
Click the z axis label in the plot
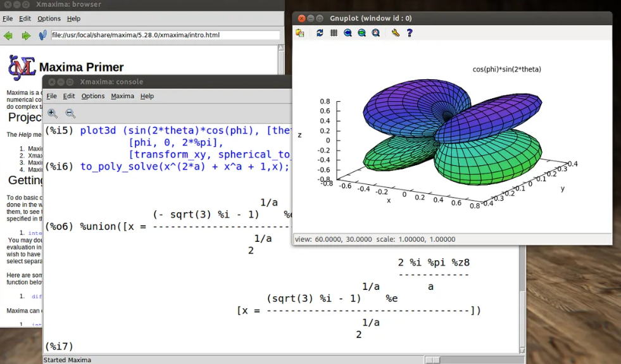300,135
